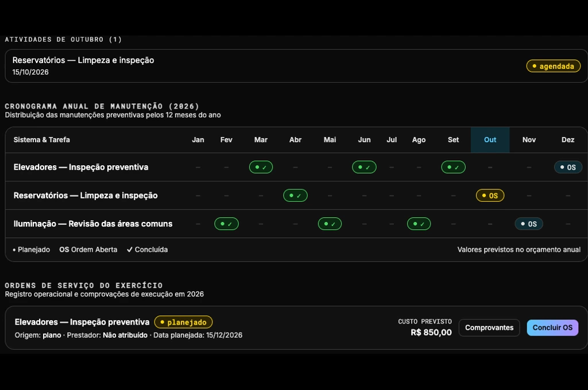The width and height of the screenshot is (588, 390).
Task: Select Iluminação May completed badge
Action: coord(330,224)
